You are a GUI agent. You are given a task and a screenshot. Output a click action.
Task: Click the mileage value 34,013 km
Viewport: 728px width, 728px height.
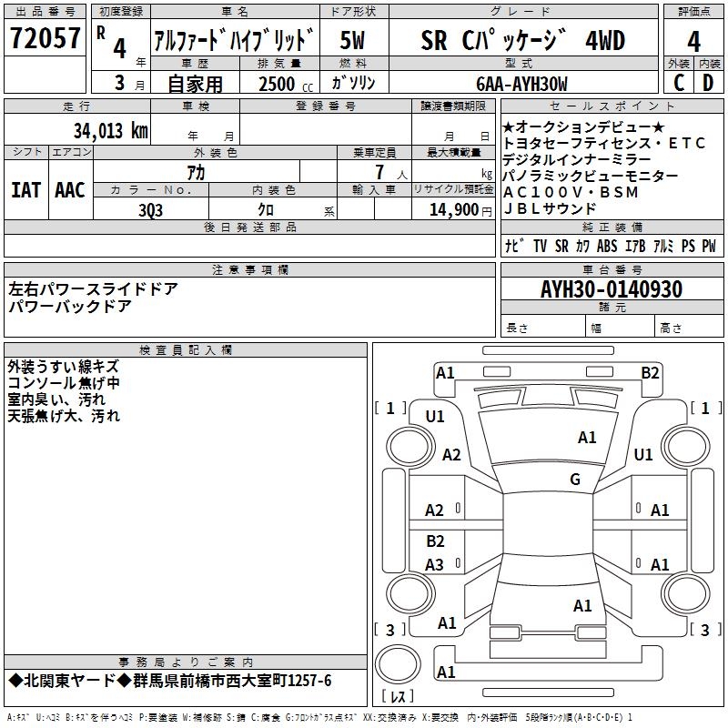pos(111,129)
